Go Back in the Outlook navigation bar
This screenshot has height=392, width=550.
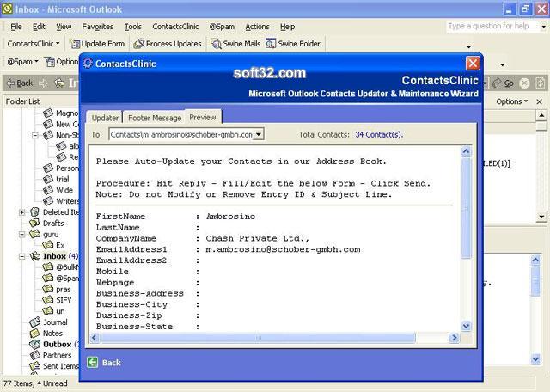pos(20,83)
